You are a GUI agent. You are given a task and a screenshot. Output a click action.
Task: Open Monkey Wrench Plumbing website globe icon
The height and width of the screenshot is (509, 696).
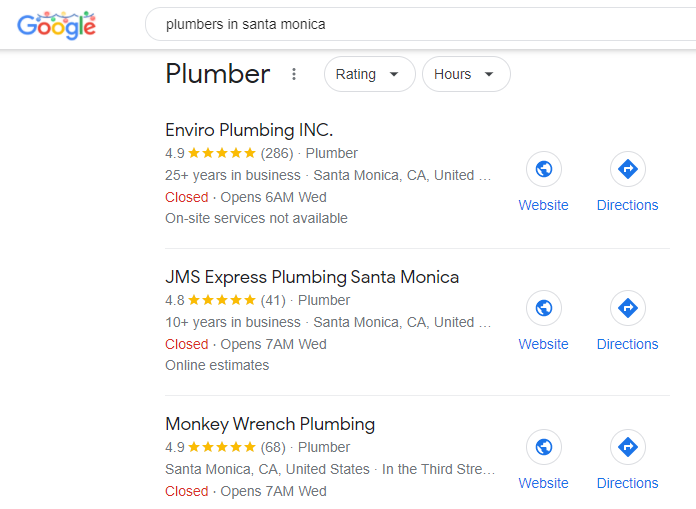coord(544,447)
